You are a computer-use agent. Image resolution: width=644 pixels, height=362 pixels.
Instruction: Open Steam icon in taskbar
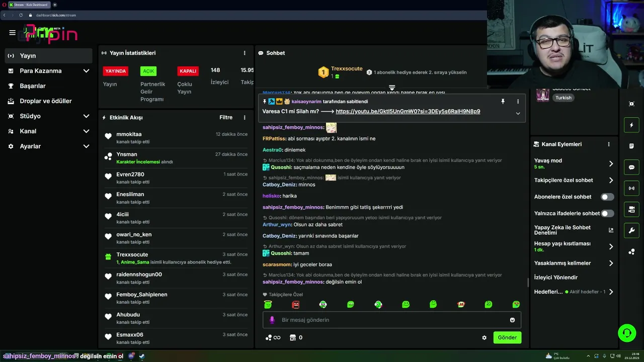142,356
